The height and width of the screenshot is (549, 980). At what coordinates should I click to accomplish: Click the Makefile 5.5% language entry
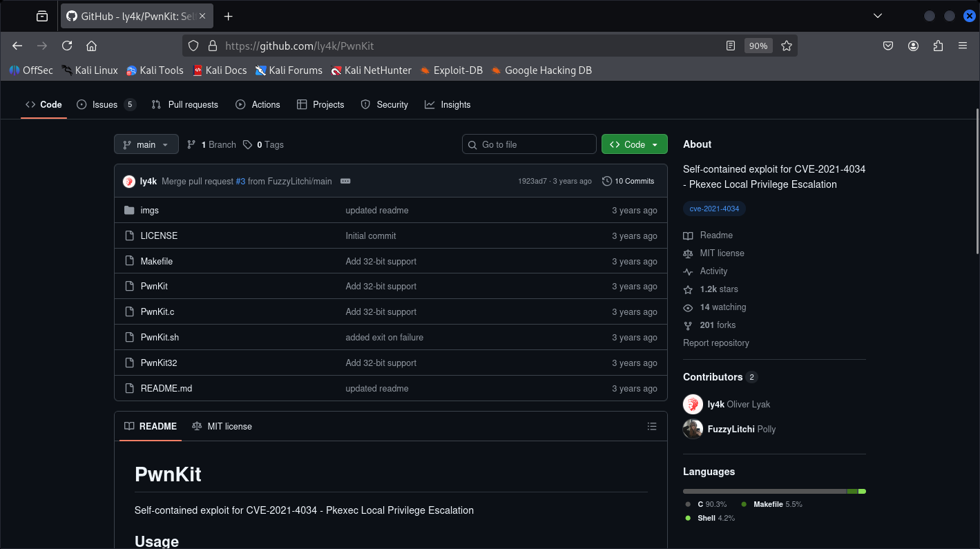point(771,504)
